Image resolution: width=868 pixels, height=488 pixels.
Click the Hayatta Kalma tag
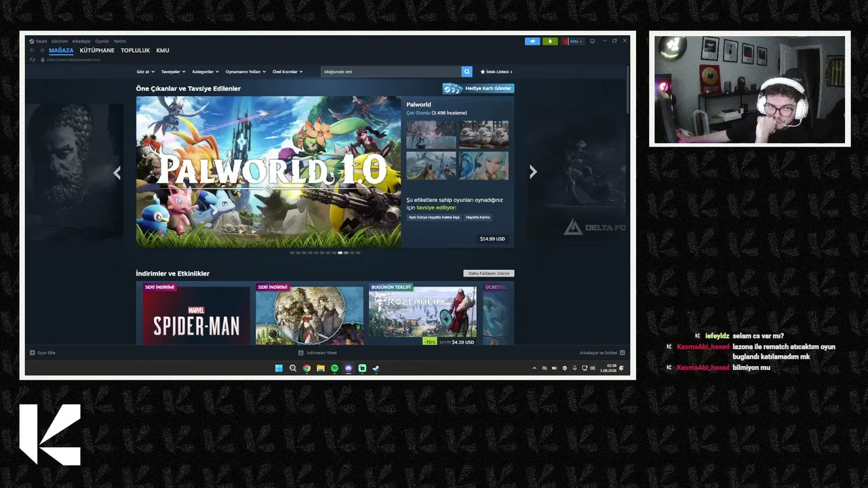pos(477,217)
